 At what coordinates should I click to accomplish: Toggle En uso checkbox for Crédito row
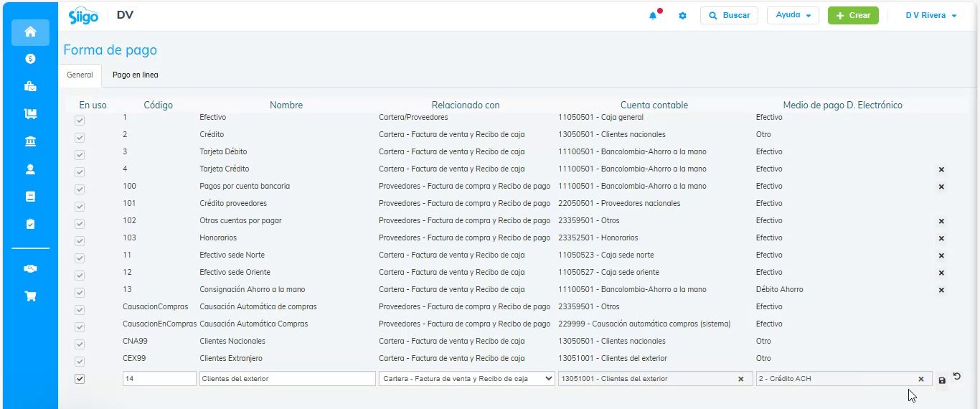tap(80, 138)
